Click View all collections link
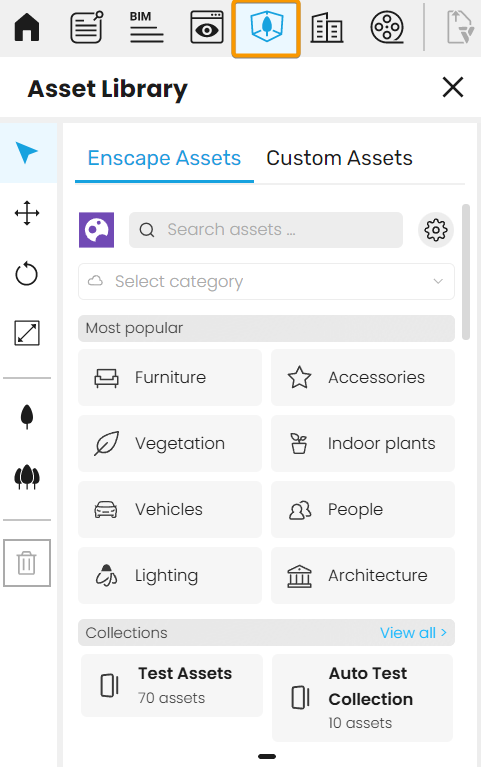The height and width of the screenshot is (767, 481). (413, 632)
